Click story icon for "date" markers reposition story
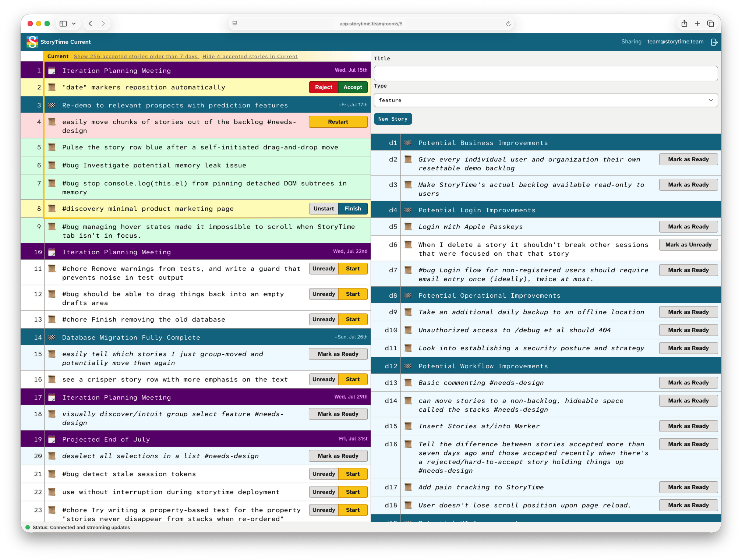Screen dimensions: 742x560 (52, 87)
